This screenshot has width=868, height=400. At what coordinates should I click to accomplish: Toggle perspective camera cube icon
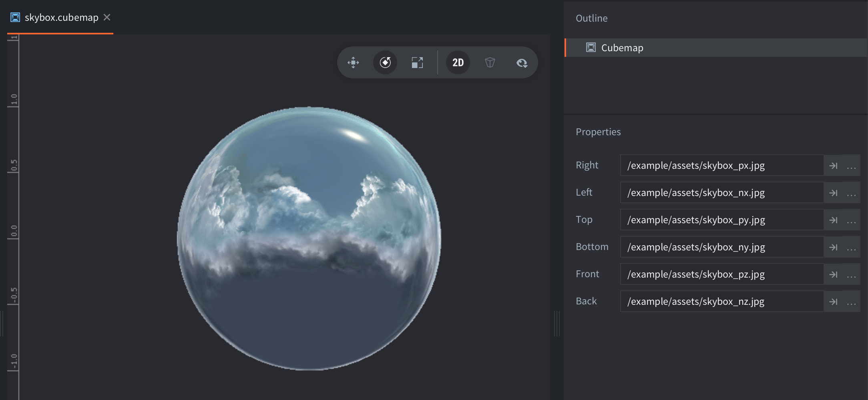point(490,63)
